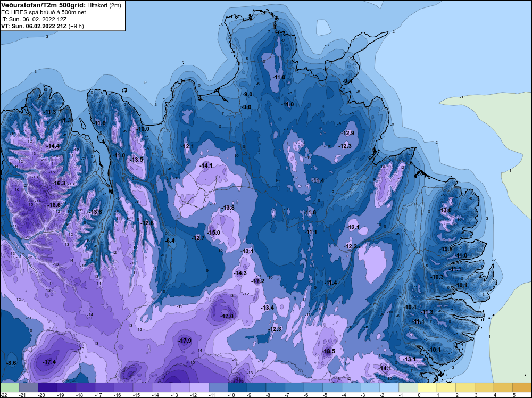532x398 pixels.
Task: Click the yellow legend swatch labeled 3
Action: point(485,387)
